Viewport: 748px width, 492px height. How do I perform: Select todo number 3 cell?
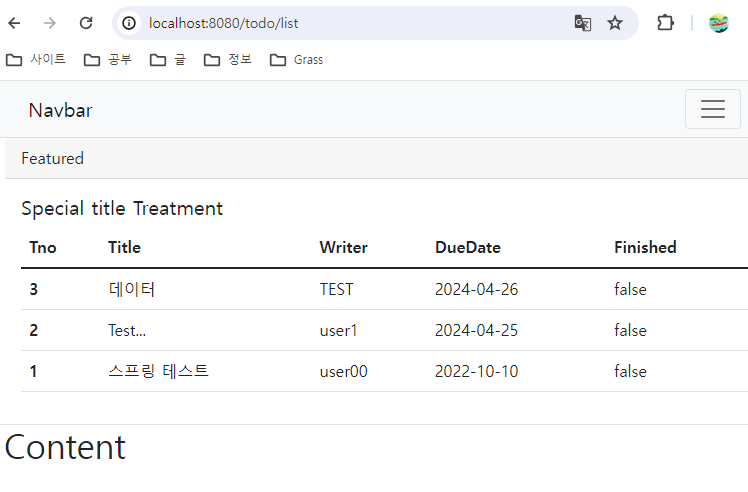33,289
